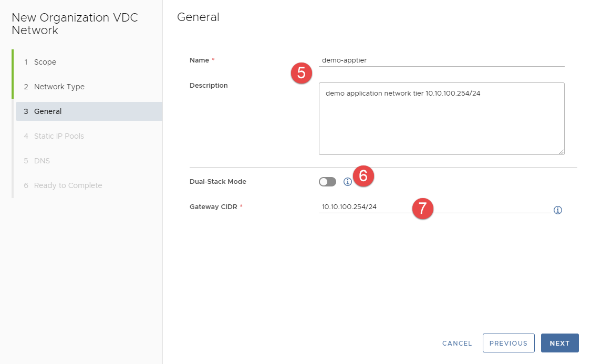Screen dimensions: 602x364
Task: Open the DNS wizard step
Action: coord(42,161)
